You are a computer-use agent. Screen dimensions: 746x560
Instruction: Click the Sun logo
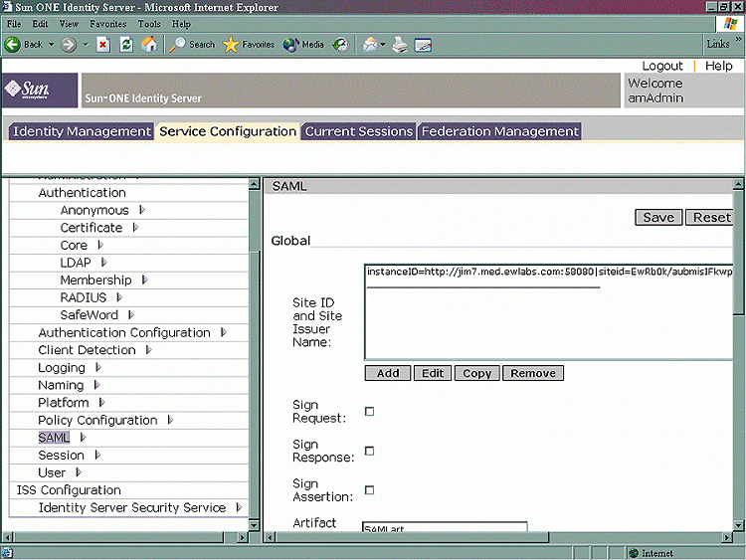click(40, 90)
